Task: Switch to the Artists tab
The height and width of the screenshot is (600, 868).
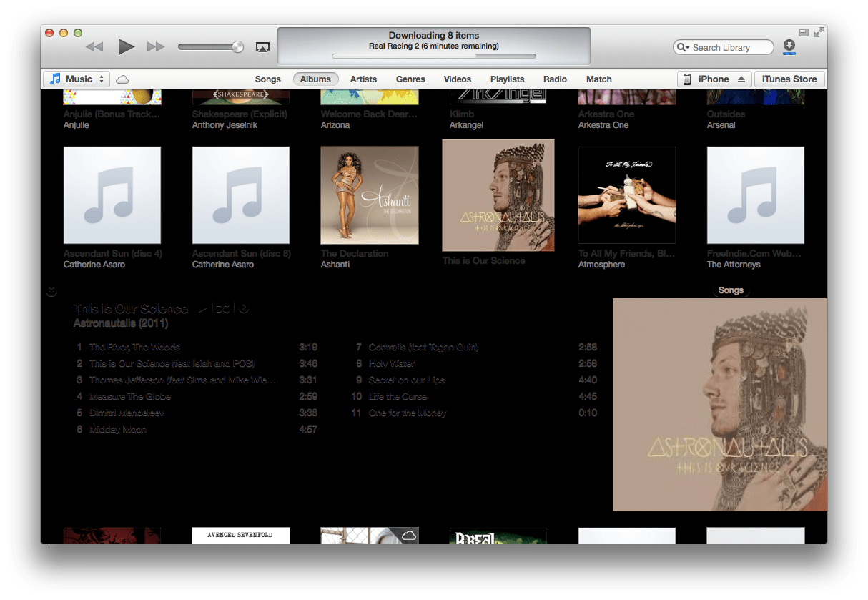Action: 363,79
